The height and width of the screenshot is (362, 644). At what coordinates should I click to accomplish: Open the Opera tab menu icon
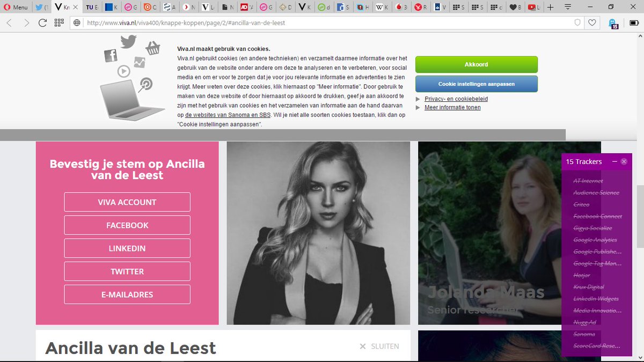(x=568, y=7)
